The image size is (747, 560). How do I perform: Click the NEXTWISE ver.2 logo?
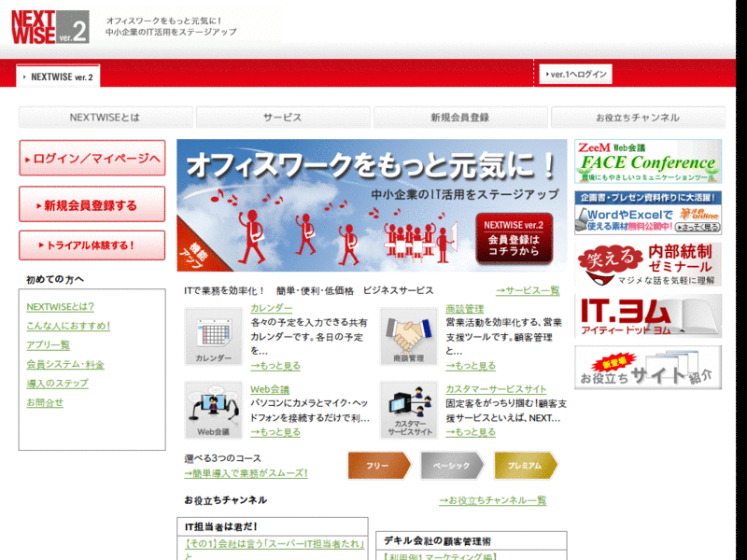pos(50,27)
